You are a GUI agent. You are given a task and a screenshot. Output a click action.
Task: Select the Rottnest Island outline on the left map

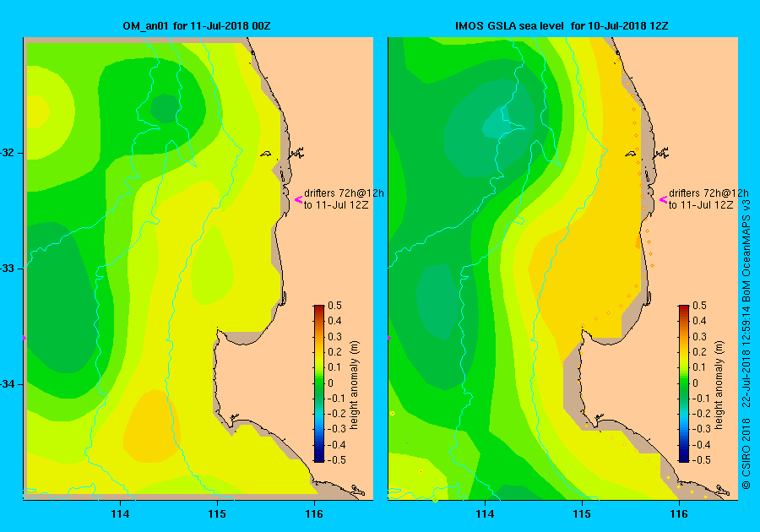(x=266, y=154)
